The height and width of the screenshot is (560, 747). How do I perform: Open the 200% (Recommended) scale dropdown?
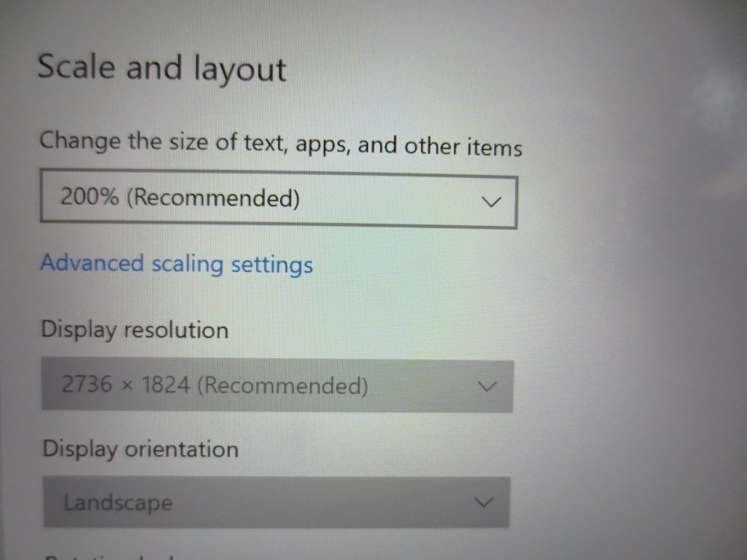click(x=279, y=199)
